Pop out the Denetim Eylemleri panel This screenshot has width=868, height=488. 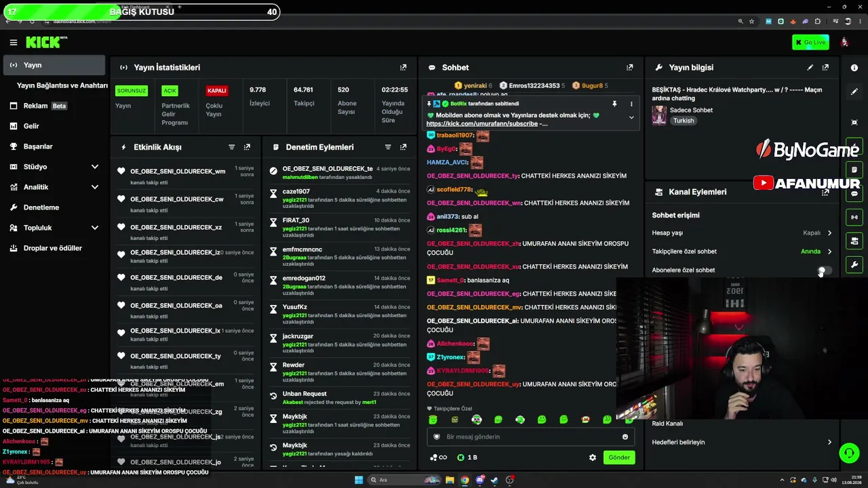(x=403, y=147)
